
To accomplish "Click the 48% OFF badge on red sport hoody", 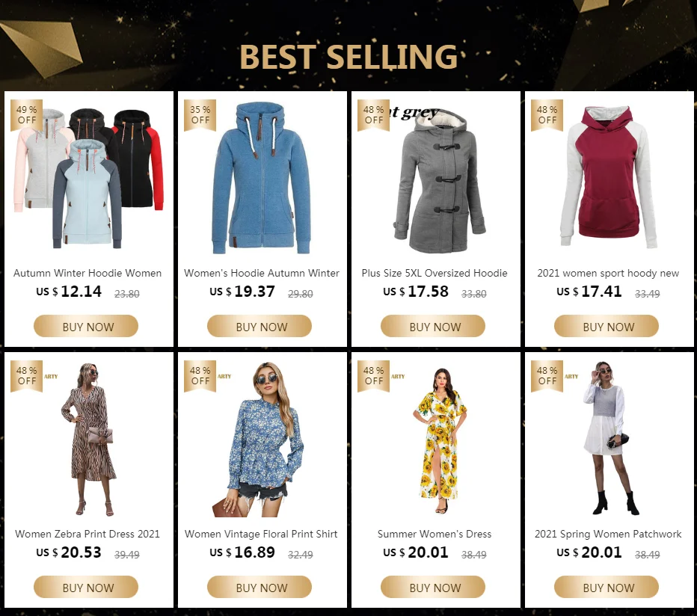I will pos(547,115).
